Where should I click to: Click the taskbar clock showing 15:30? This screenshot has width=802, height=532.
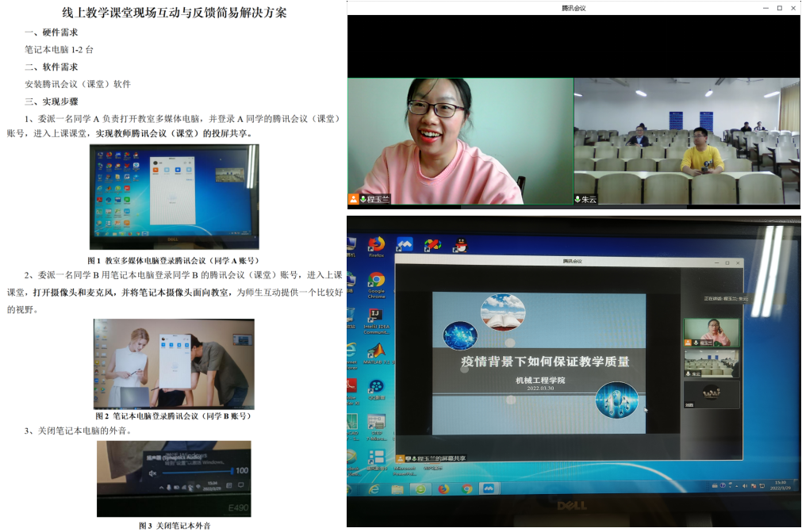(780, 484)
